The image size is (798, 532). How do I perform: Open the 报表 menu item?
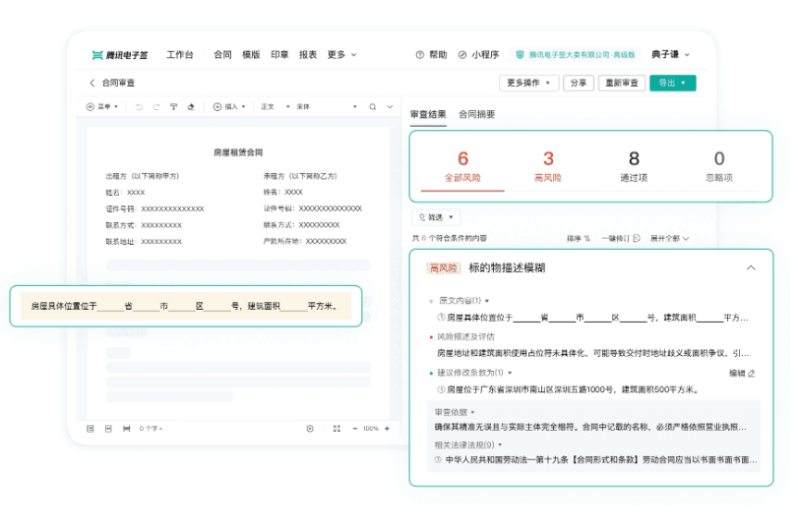pyautogui.click(x=308, y=54)
